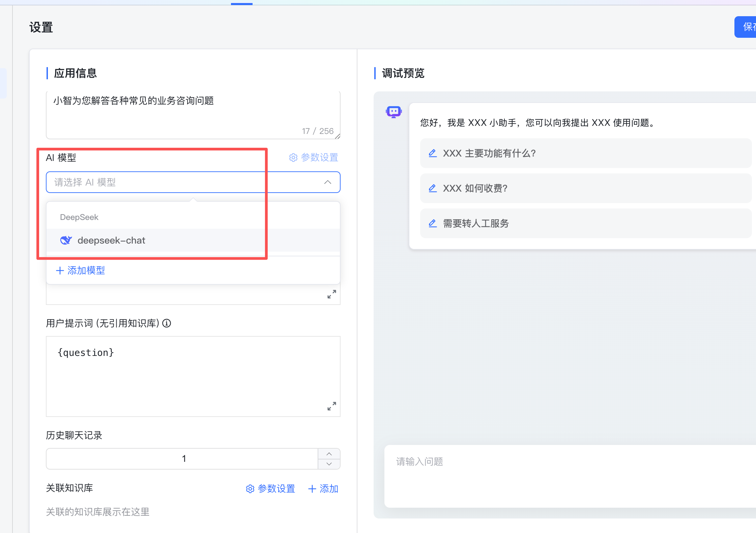Select quick question 需要转人工服务

click(586, 223)
